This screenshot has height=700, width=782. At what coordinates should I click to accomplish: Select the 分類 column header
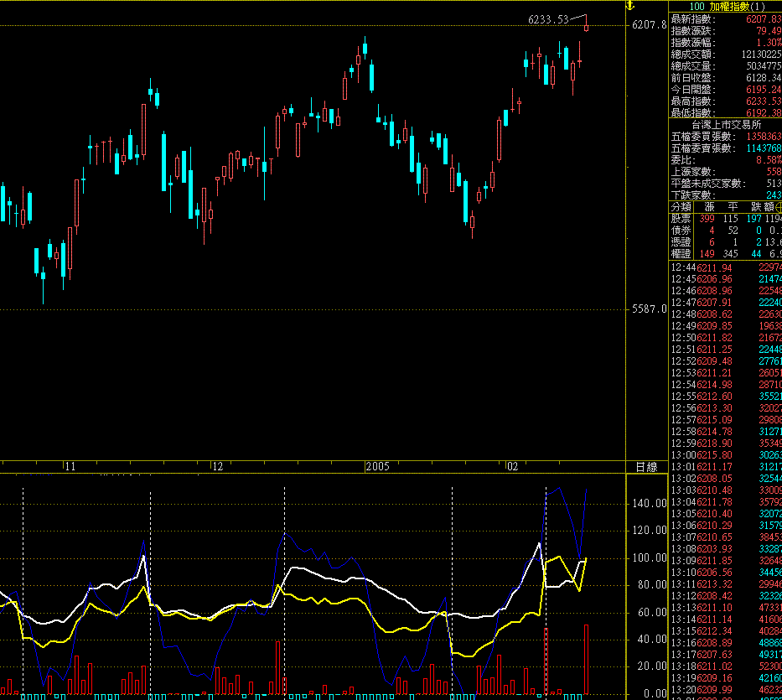pyautogui.click(x=681, y=206)
